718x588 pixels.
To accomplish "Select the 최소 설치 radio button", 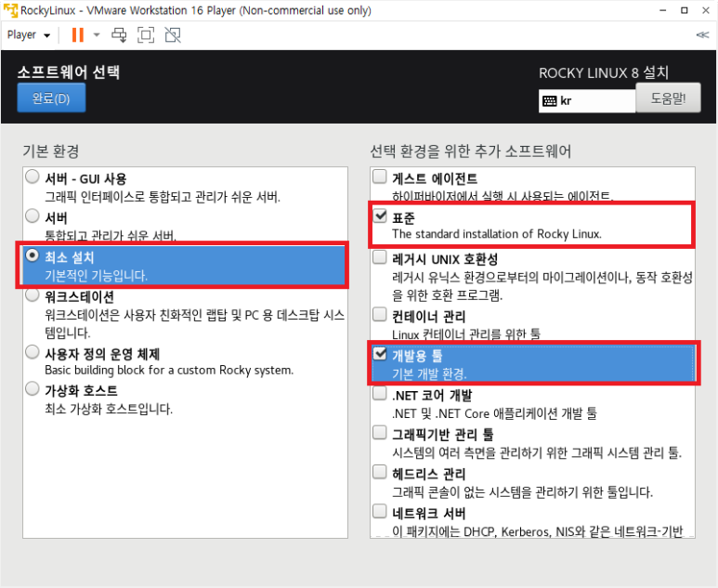I will pos(33,255).
